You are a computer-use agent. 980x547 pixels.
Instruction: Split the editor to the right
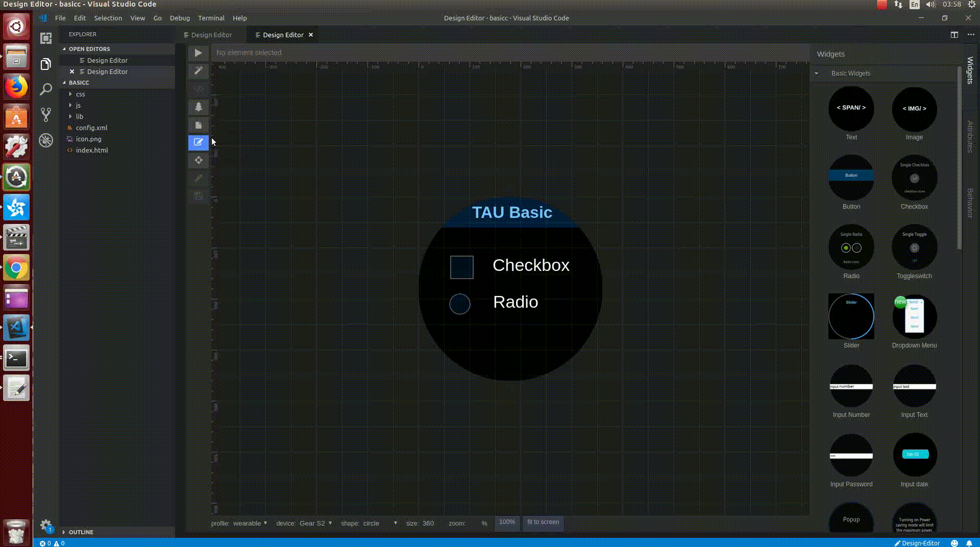coord(954,35)
